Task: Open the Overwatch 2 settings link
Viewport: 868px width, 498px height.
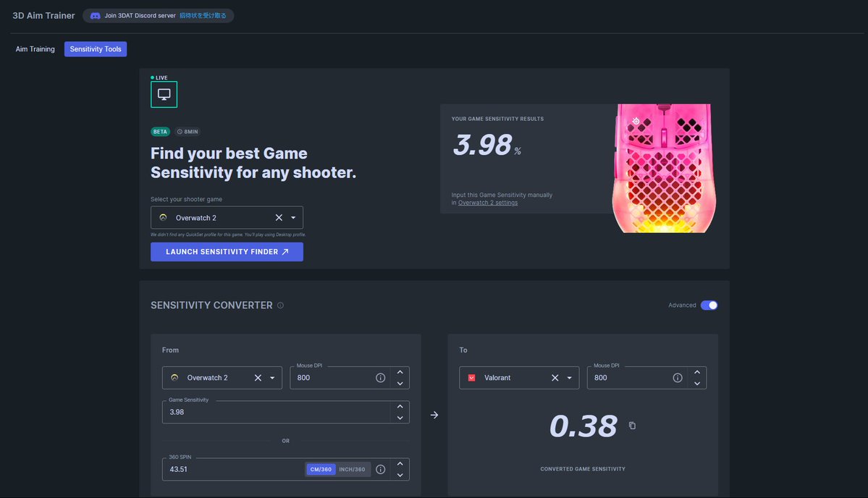Action: (488, 203)
